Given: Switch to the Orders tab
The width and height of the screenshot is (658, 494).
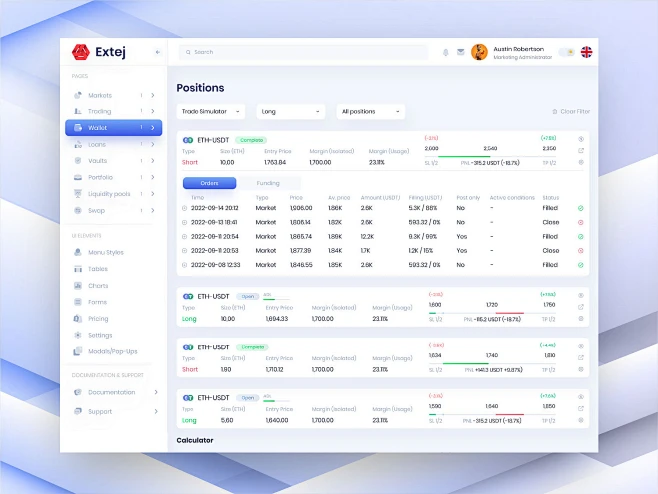Looking at the screenshot, I should 209,183.
